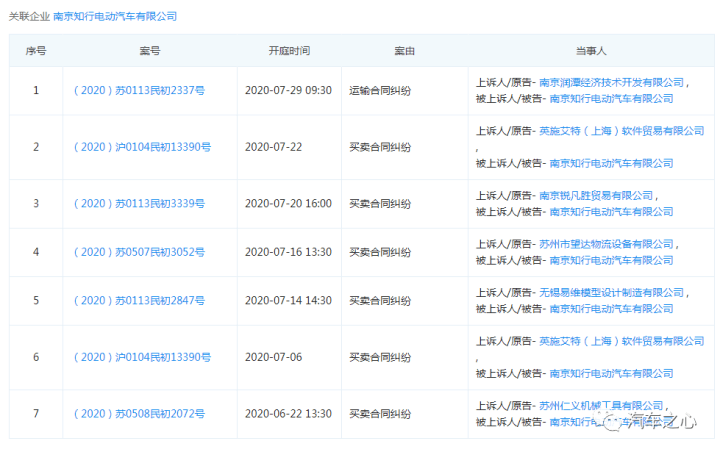
Task: Open case (2020)苏0113民初2847号
Action: coord(139,300)
